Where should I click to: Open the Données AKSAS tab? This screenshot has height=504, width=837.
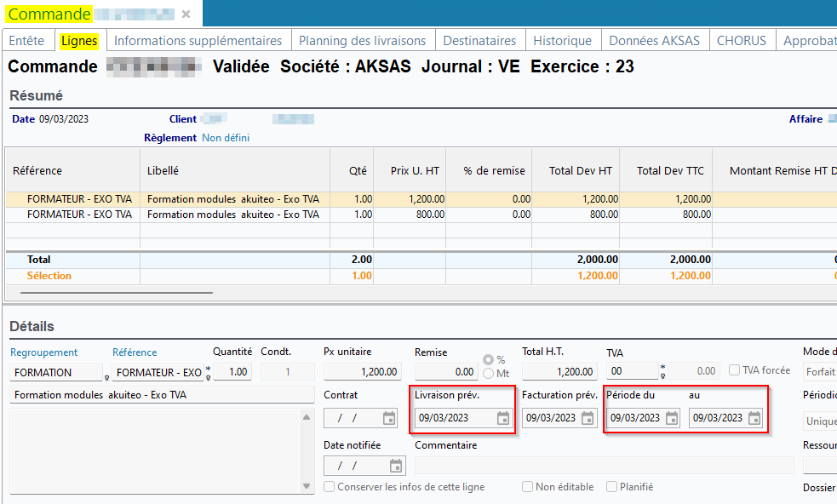pyautogui.click(x=655, y=41)
